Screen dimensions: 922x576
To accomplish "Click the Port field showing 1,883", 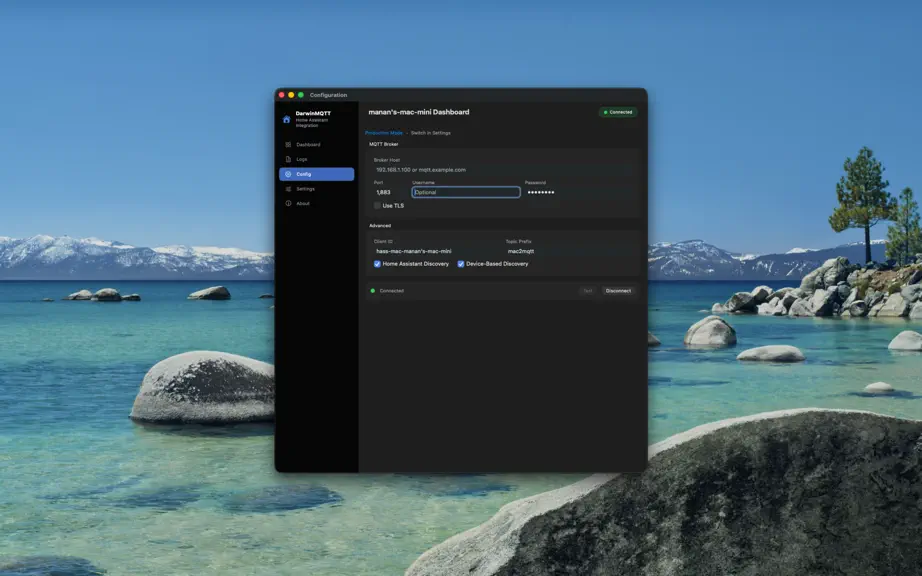I will point(390,192).
